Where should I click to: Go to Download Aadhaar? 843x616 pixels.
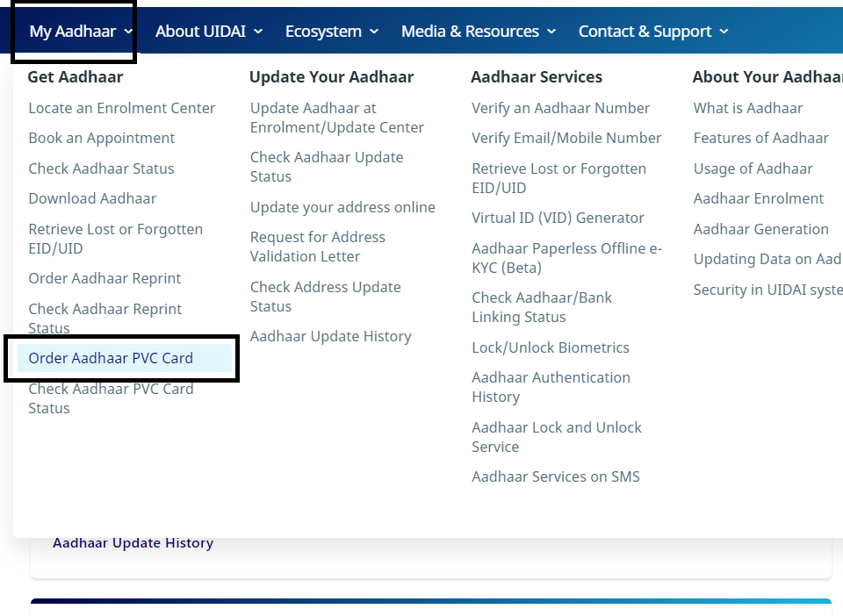[92, 198]
